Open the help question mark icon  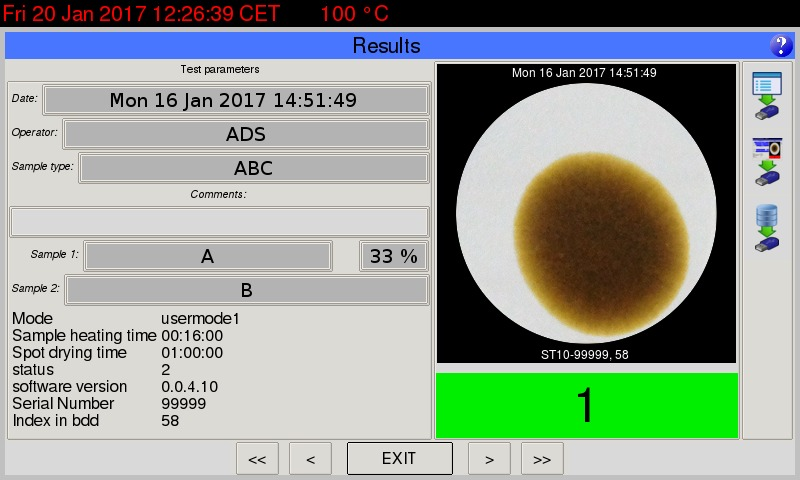click(x=780, y=46)
